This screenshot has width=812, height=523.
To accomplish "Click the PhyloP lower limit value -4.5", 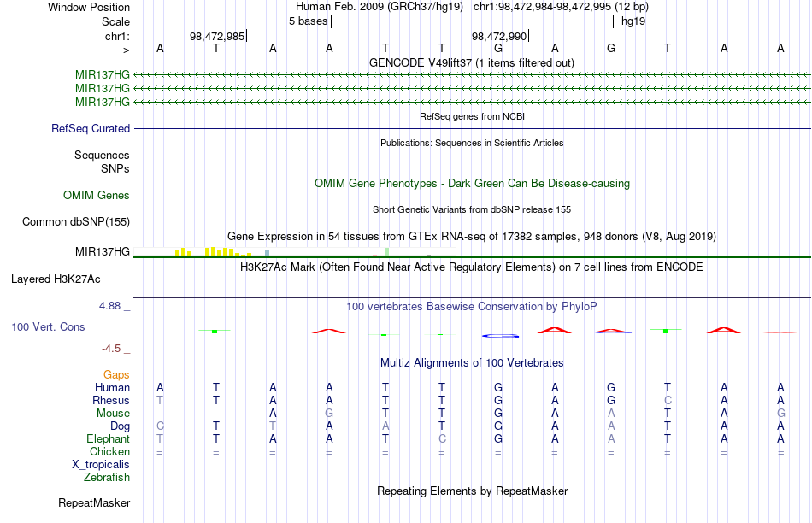I will [x=111, y=349].
